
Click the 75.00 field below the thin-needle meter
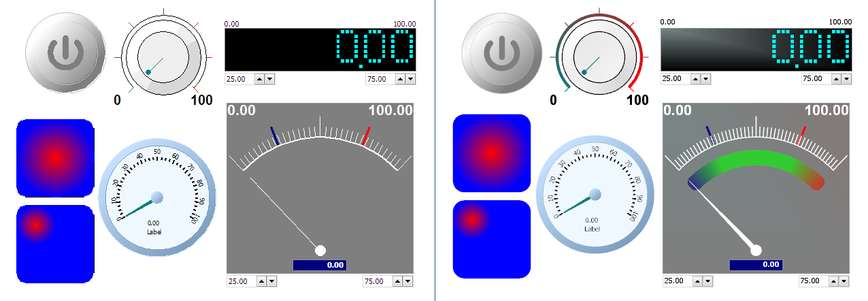coord(376,281)
